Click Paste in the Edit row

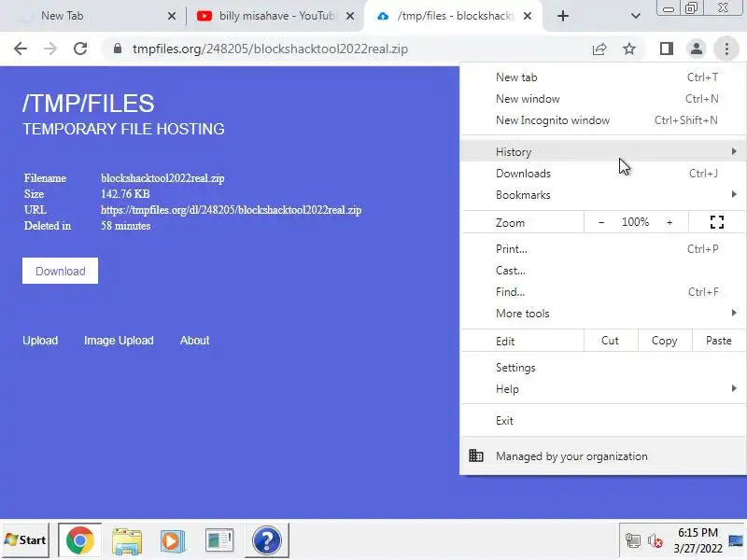click(718, 341)
